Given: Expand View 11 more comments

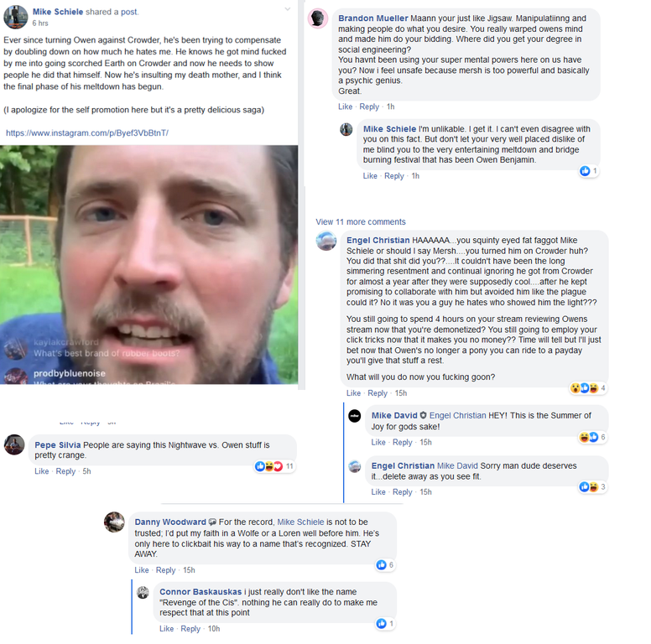Looking at the screenshot, I should (361, 222).
